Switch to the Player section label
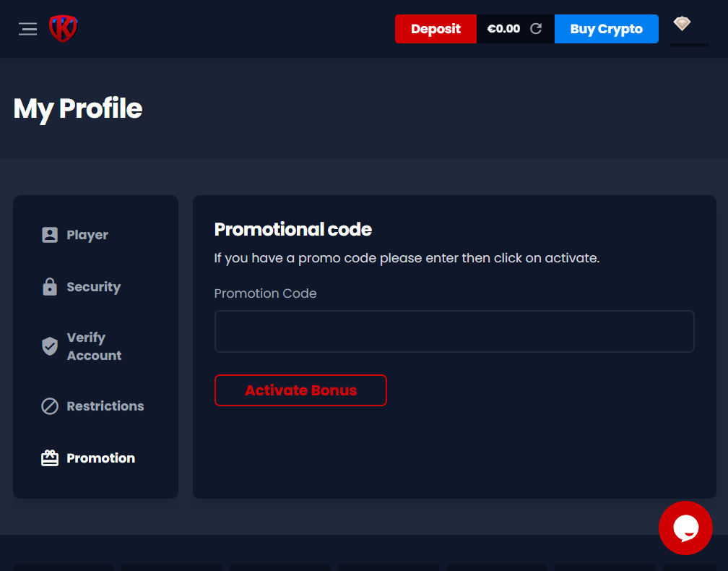The width and height of the screenshot is (728, 571). pos(87,235)
